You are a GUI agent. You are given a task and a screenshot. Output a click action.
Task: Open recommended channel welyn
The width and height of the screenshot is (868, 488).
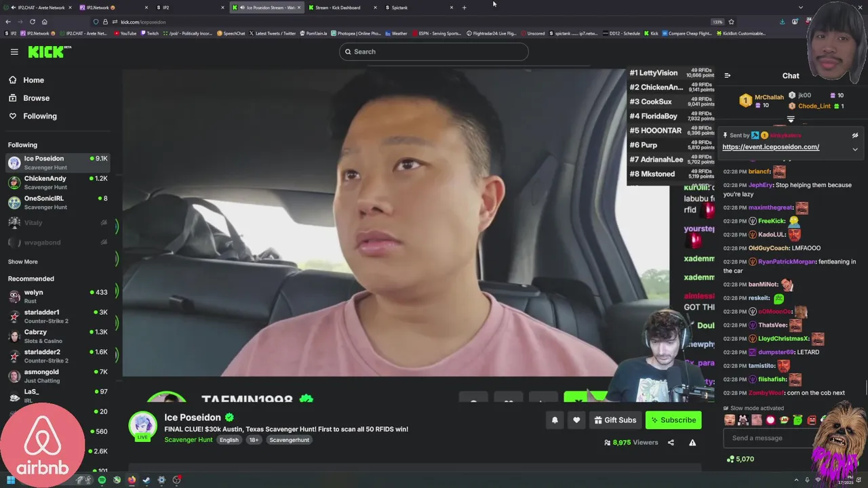tap(58, 296)
